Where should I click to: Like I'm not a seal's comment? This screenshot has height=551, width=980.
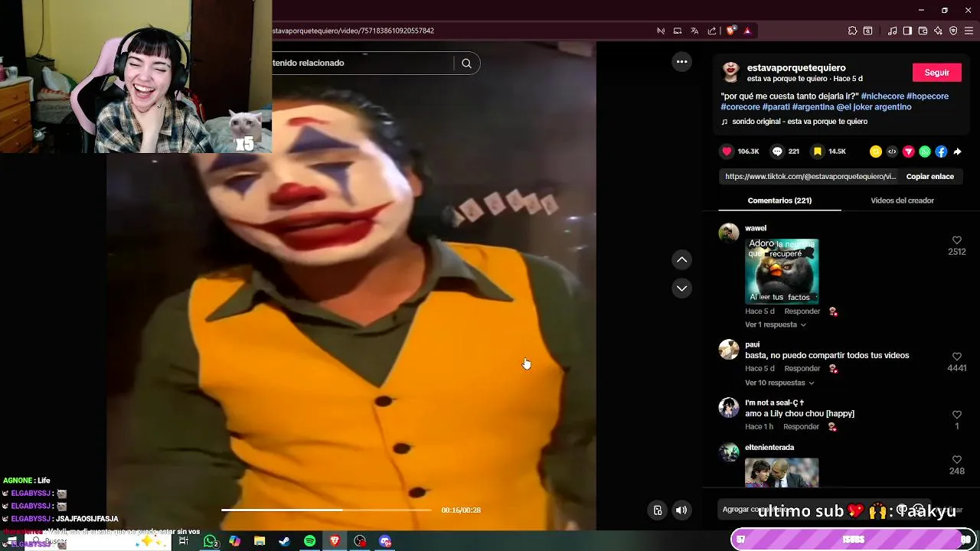pyautogui.click(x=956, y=415)
